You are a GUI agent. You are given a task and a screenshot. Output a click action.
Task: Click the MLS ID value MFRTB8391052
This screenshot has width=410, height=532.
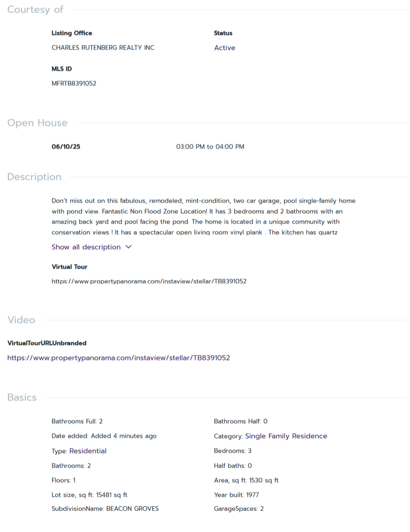click(74, 84)
